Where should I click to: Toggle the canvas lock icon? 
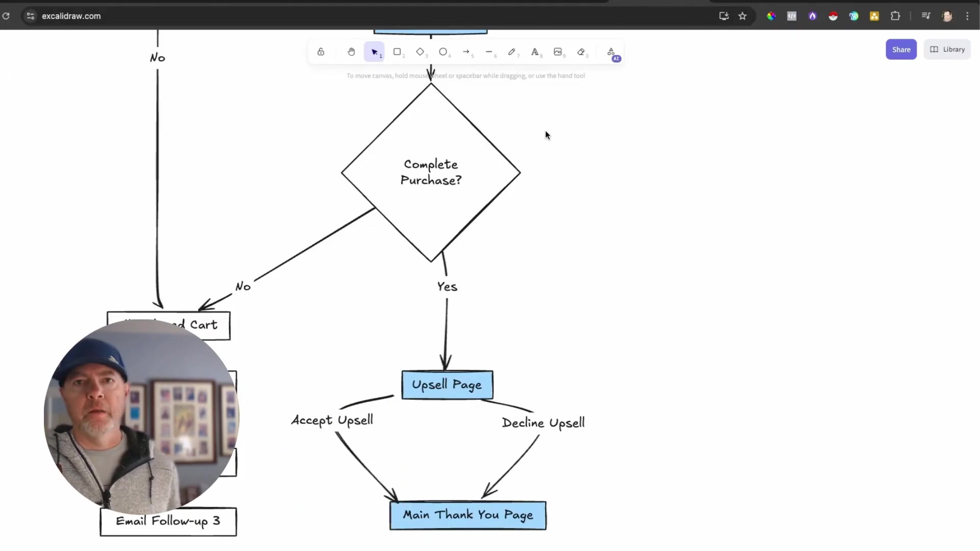click(321, 52)
